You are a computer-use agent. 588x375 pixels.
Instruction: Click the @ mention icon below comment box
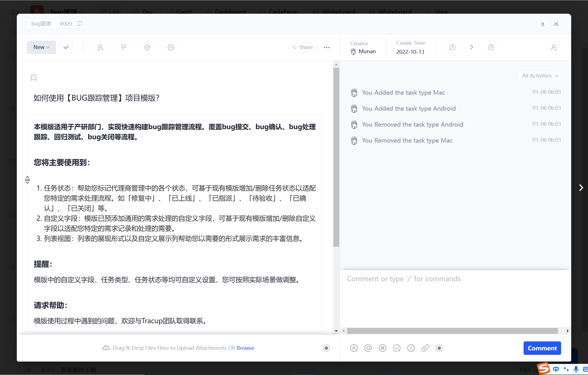coord(368,348)
